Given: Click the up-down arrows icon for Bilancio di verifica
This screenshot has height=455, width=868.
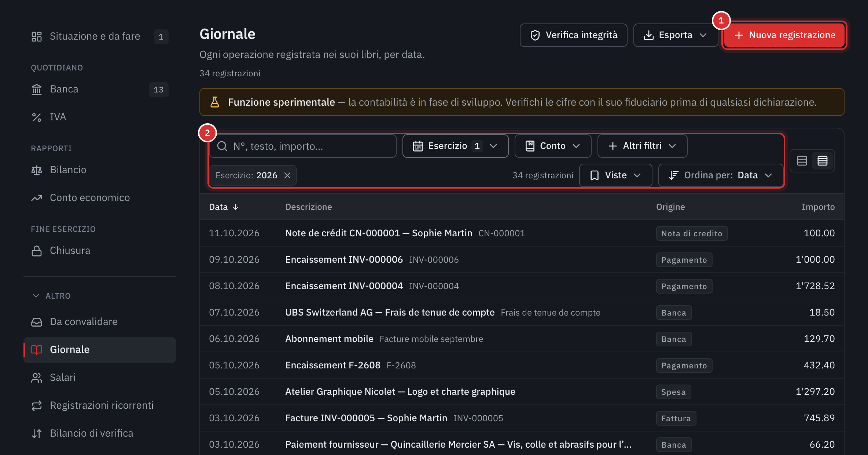Looking at the screenshot, I should point(37,433).
